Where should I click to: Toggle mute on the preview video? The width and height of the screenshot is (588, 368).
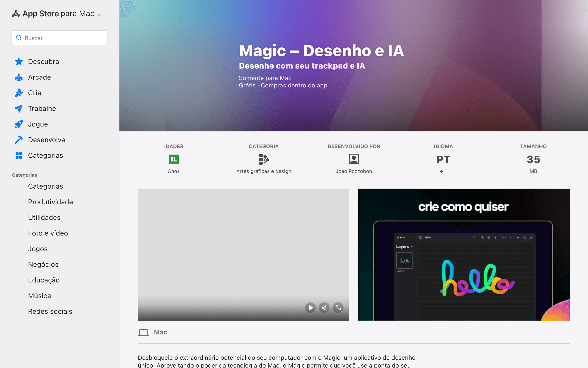click(x=324, y=308)
